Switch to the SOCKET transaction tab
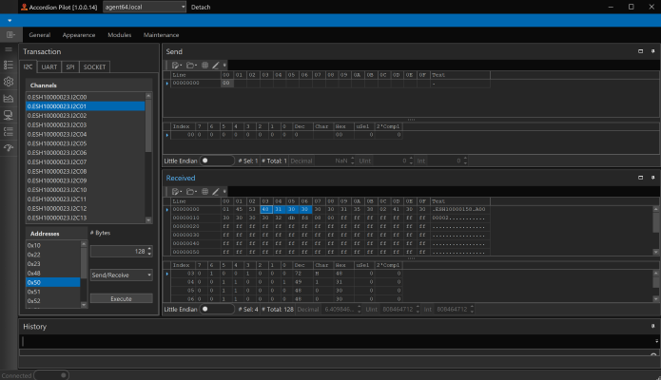This screenshot has width=661, height=380. pyautogui.click(x=94, y=67)
